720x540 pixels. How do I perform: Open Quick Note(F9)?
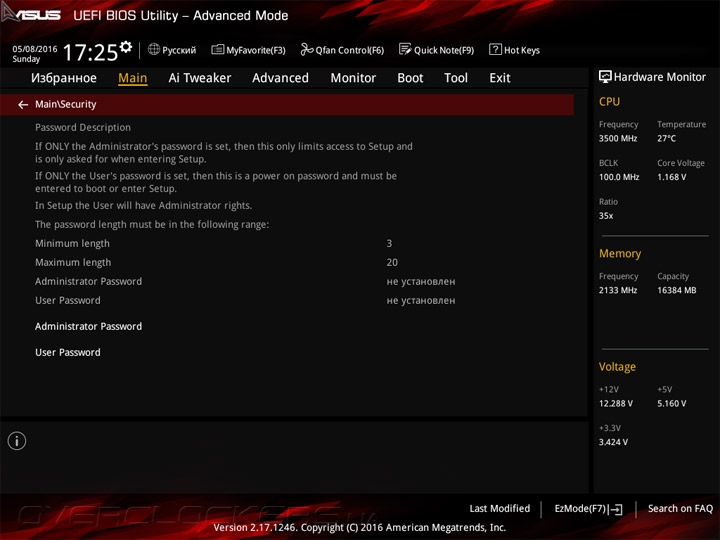[436, 50]
